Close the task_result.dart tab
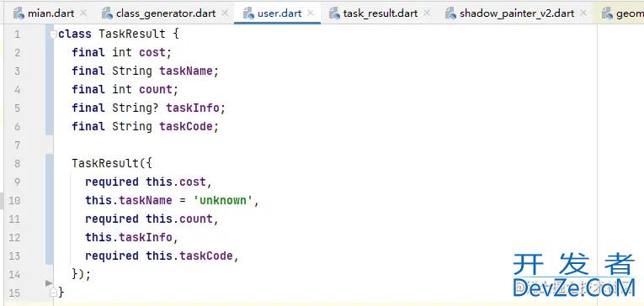This screenshot has width=644, height=306. coord(427,13)
